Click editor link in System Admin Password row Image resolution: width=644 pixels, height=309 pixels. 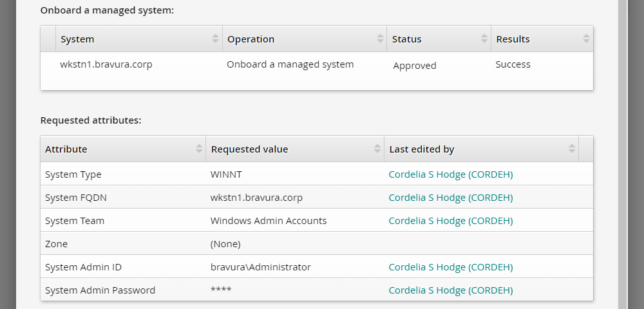[451, 290]
